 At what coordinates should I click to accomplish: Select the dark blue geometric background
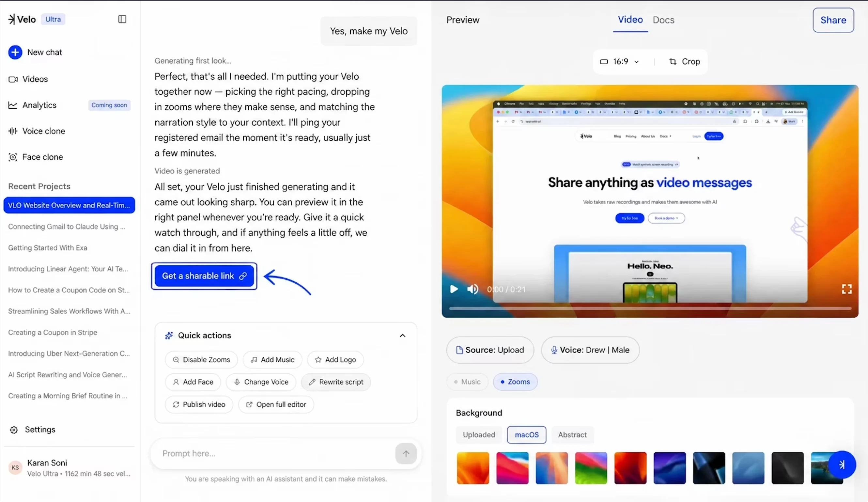(709, 468)
